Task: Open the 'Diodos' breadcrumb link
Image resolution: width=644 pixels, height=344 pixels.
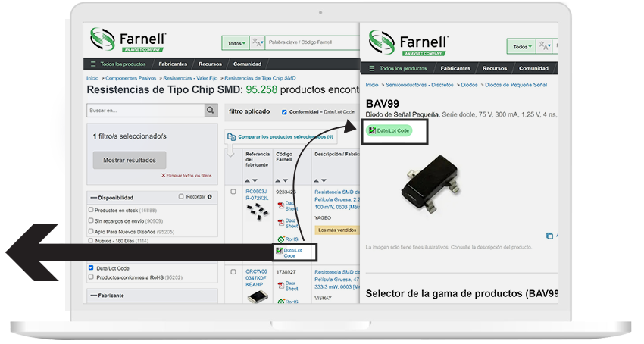Action: [x=469, y=85]
